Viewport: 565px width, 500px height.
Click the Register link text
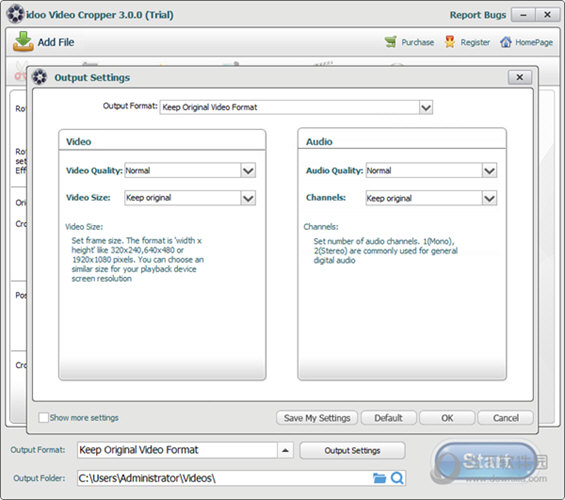pyautogui.click(x=475, y=42)
